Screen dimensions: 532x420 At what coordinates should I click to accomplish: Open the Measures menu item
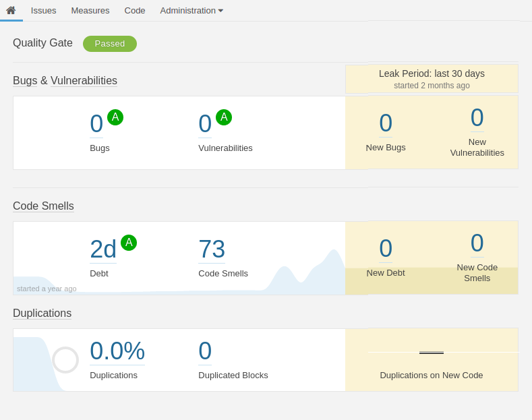pos(90,10)
